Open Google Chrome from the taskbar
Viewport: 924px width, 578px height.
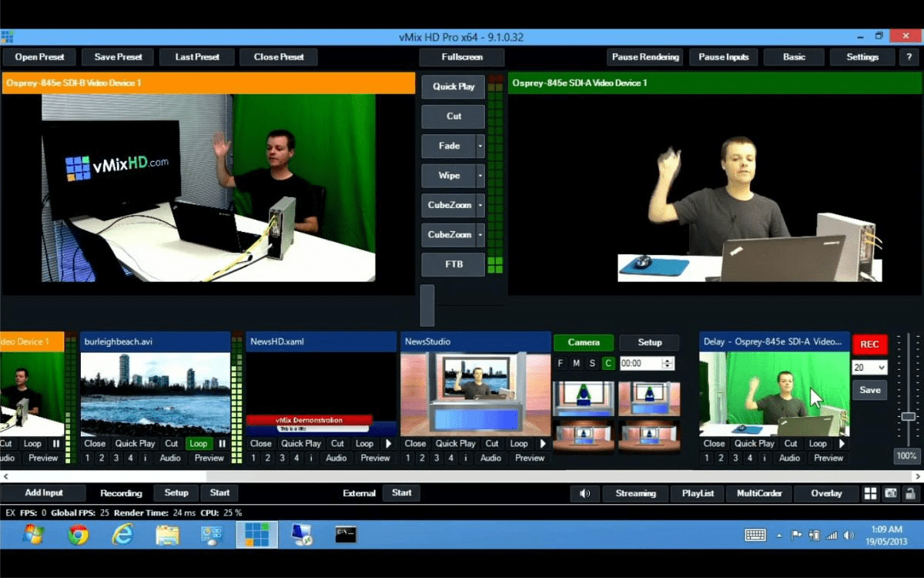point(77,534)
